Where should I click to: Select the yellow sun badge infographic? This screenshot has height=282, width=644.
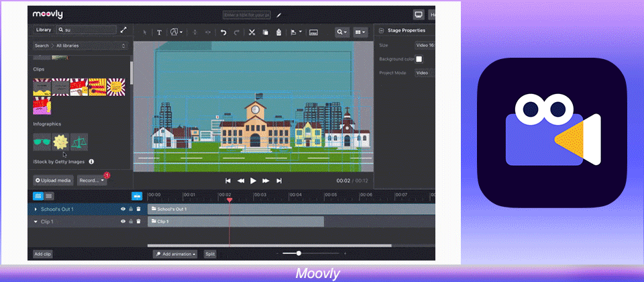coord(60,142)
